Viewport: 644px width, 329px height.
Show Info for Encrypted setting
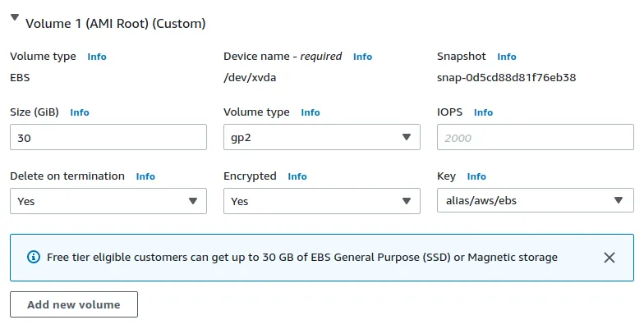click(x=297, y=176)
